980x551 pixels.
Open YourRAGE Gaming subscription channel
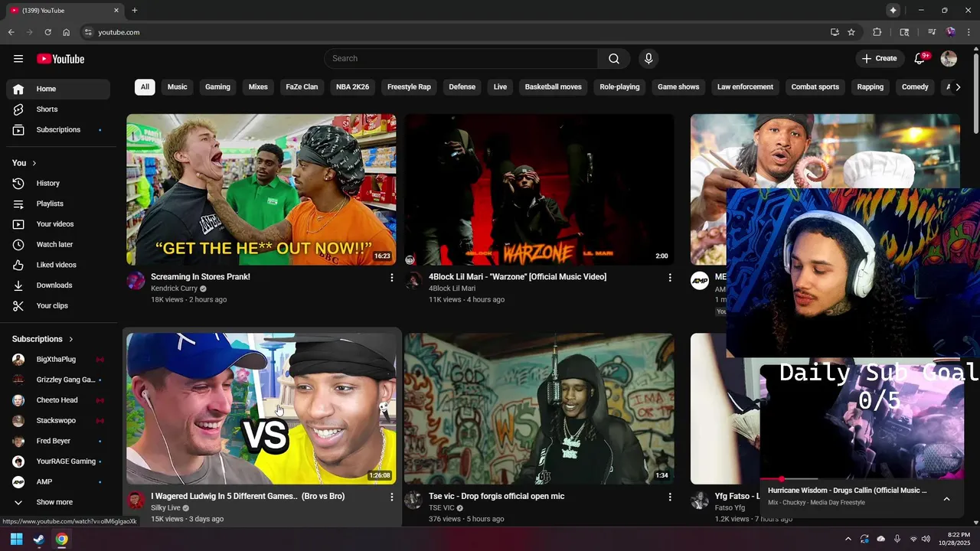coord(58,461)
